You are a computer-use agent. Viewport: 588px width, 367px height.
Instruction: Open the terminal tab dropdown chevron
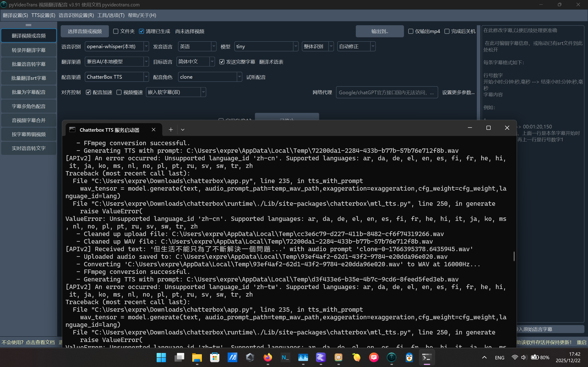point(183,130)
